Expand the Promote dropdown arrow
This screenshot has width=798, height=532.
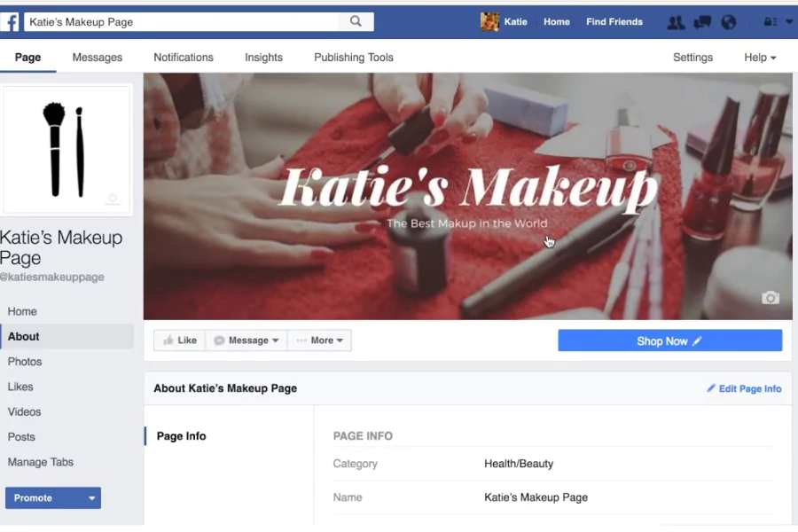[x=91, y=498]
